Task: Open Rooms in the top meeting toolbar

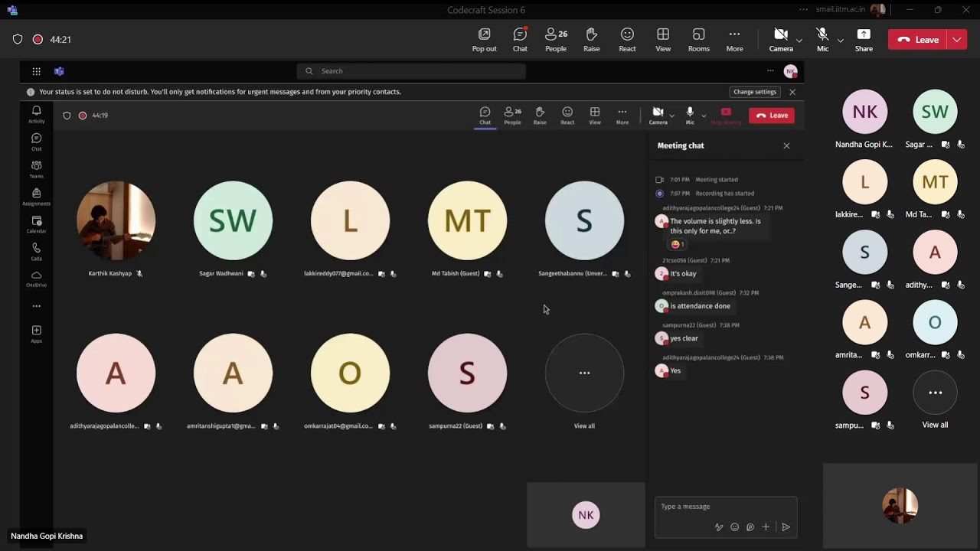Action: [x=698, y=40]
